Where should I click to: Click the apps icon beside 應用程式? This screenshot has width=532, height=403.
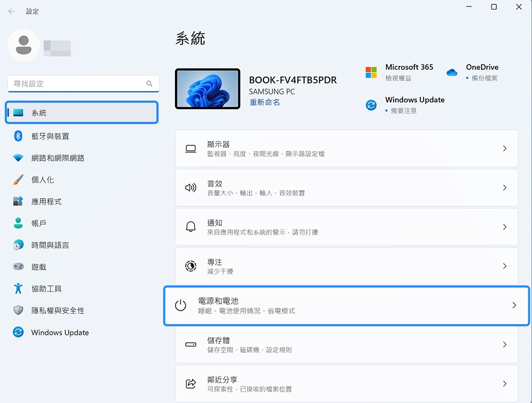[18, 201]
